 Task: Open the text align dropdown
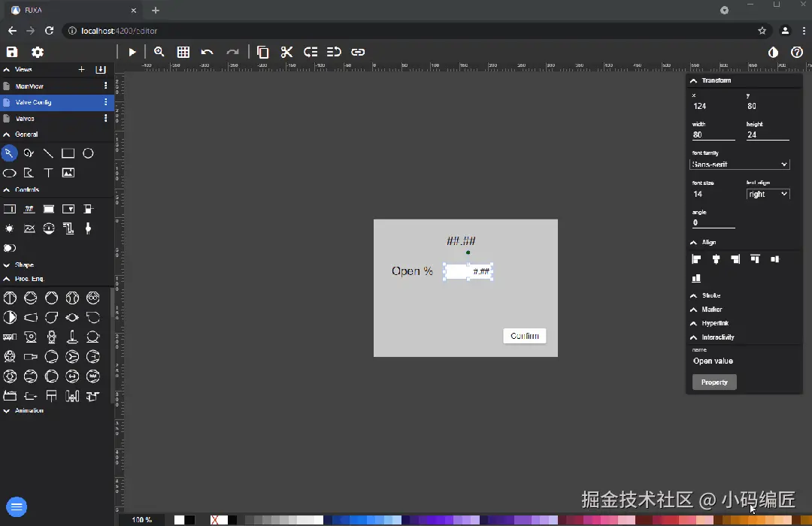768,194
